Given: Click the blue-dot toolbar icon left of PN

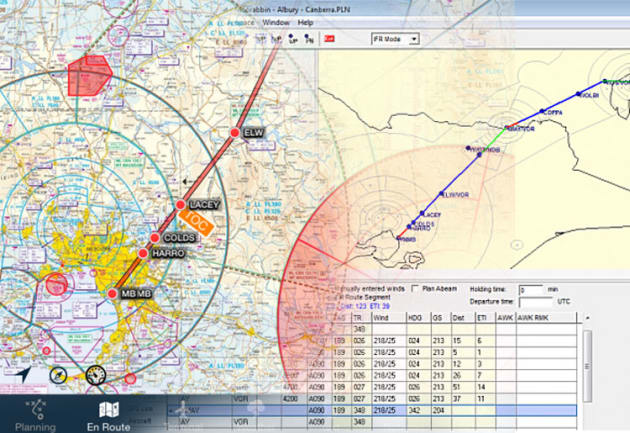Looking at the screenshot, I should point(293,39).
